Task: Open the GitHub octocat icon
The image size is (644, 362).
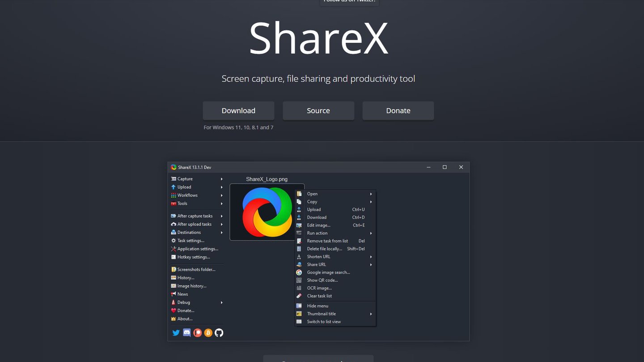Action: click(219, 333)
